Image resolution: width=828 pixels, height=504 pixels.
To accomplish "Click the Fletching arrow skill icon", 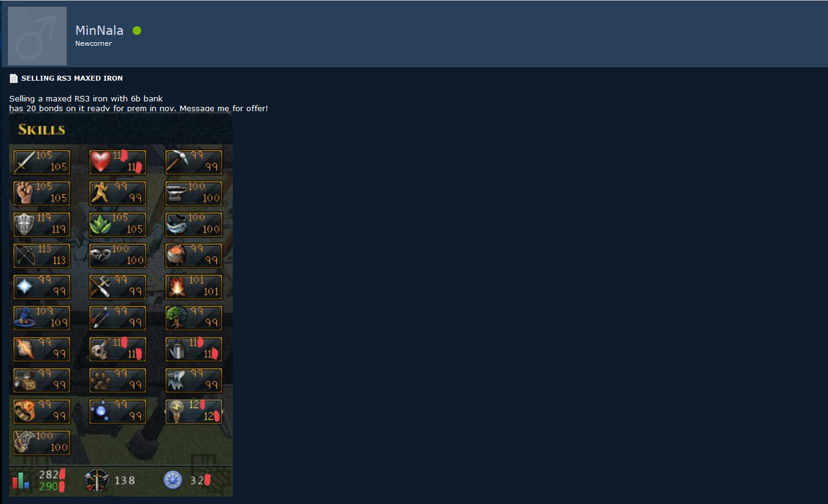I will [101, 318].
